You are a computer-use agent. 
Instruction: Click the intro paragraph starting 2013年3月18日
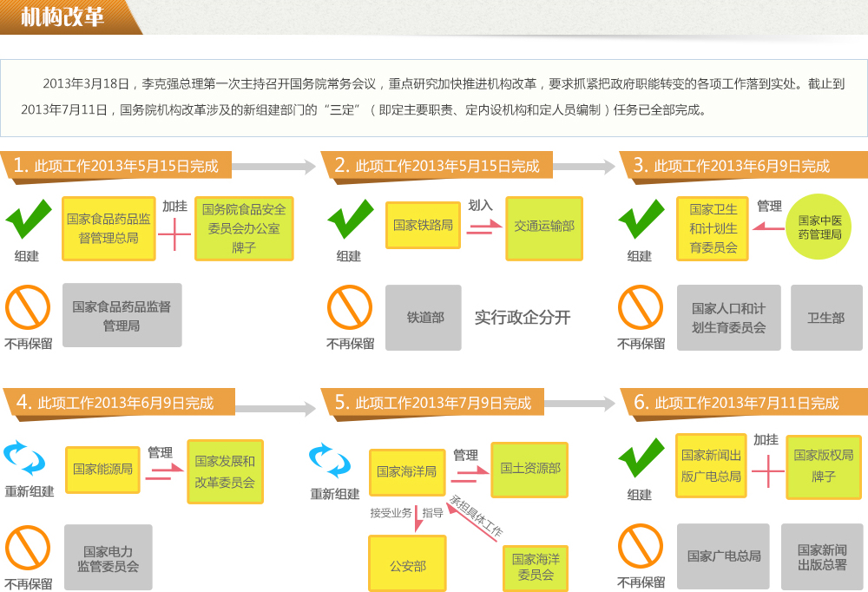coord(433,97)
